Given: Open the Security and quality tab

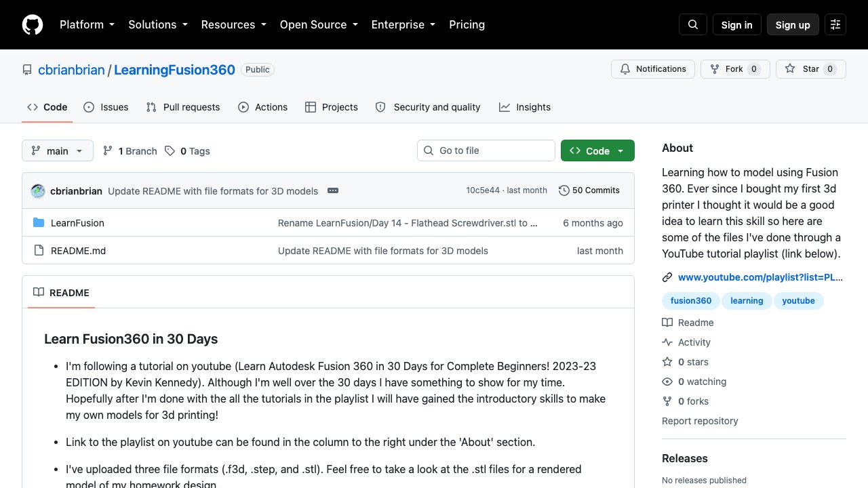Looking at the screenshot, I should 428,107.
